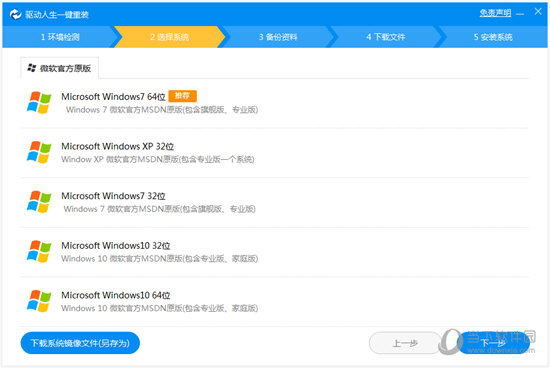Image resolution: width=550 pixels, height=368 pixels.
Task: Minimize the installer window
Action: [520, 14]
